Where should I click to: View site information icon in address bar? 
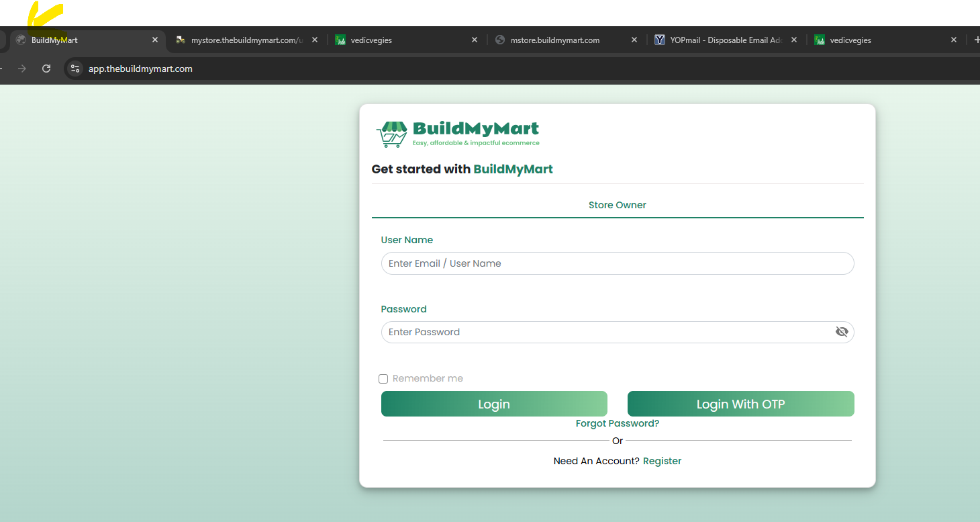pos(75,69)
